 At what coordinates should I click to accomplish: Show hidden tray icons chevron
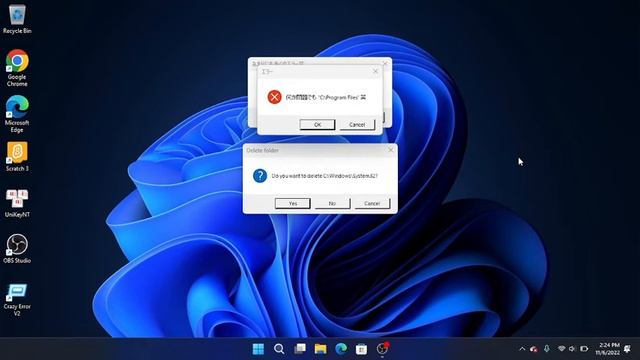click(x=522, y=349)
